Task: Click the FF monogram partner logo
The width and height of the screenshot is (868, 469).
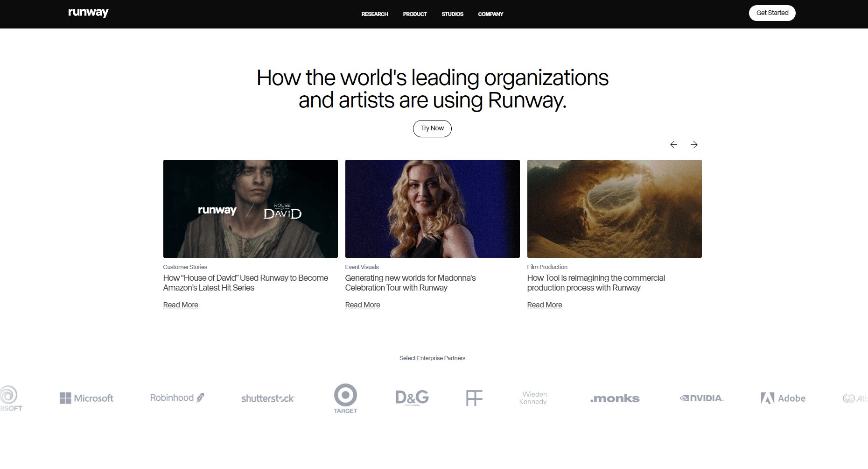Action: [474, 398]
